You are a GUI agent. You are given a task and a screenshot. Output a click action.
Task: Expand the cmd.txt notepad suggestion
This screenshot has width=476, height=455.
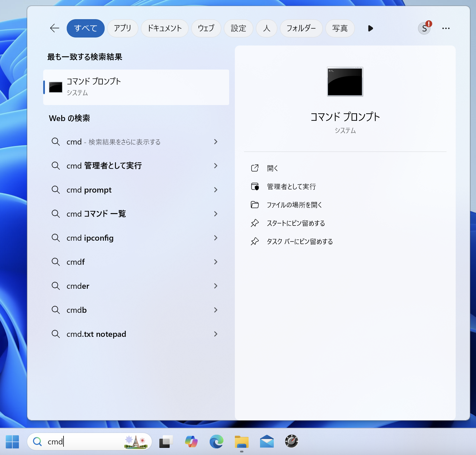tap(216, 334)
